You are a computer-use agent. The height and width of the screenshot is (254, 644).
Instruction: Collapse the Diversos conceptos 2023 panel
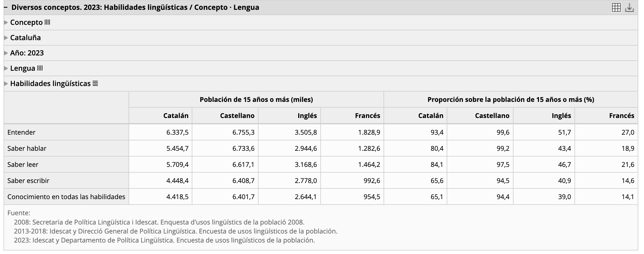point(5,7)
